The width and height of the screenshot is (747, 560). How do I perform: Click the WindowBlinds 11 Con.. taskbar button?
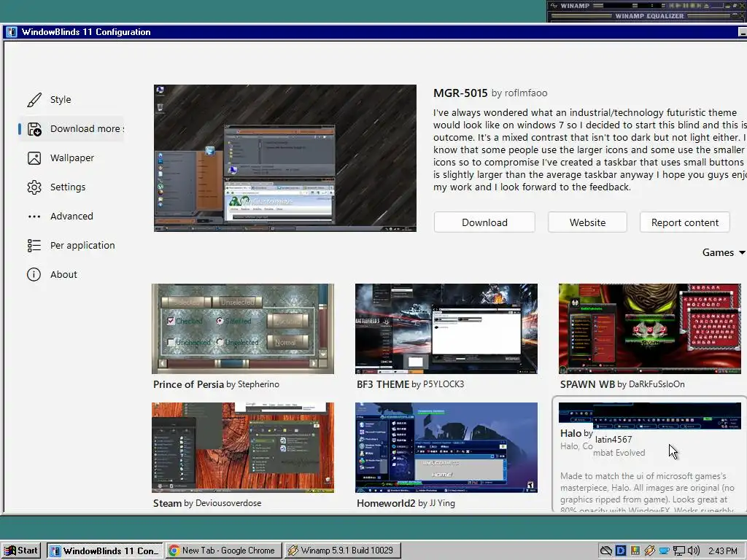click(x=105, y=551)
